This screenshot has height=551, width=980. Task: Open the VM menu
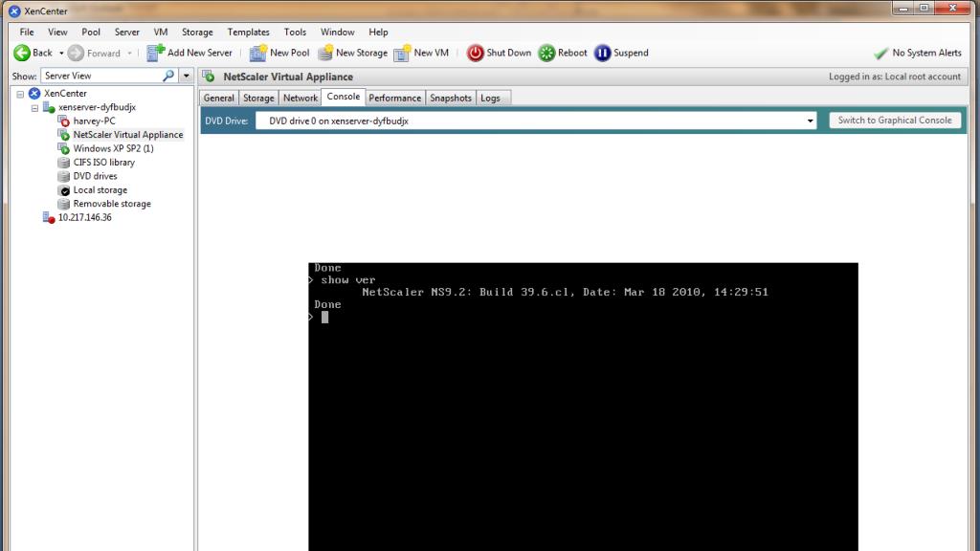(161, 32)
